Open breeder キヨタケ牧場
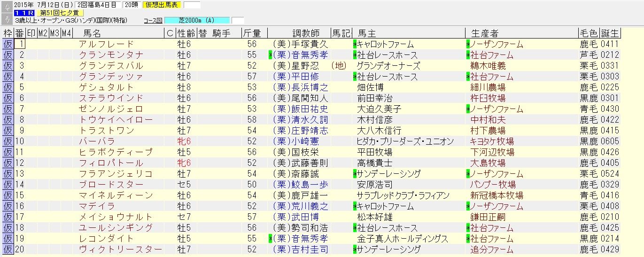644x257 pixels. [x=492, y=141]
